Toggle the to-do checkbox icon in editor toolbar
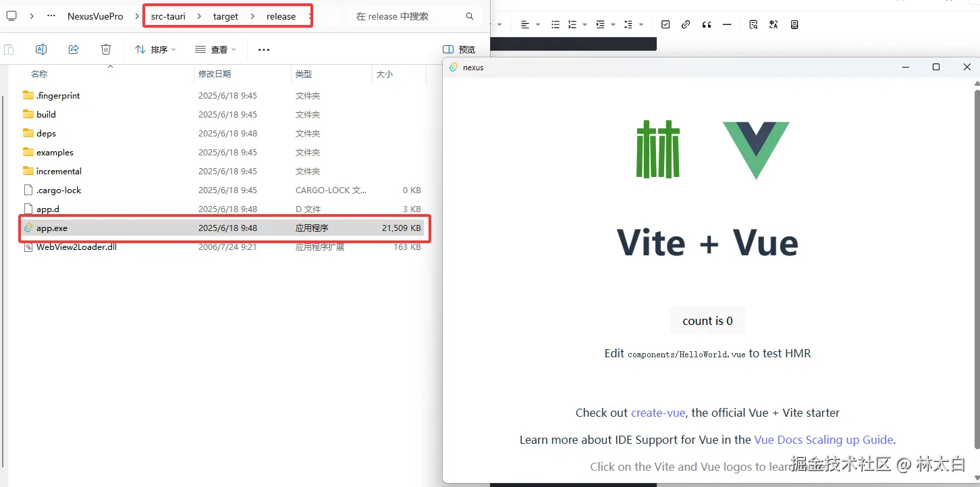Image resolution: width=980 pixels, height=487 pixels. [665, 24]
